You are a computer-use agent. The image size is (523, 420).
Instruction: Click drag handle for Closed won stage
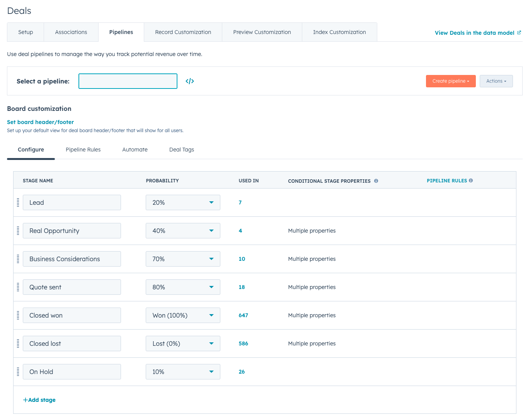[18, 315]
